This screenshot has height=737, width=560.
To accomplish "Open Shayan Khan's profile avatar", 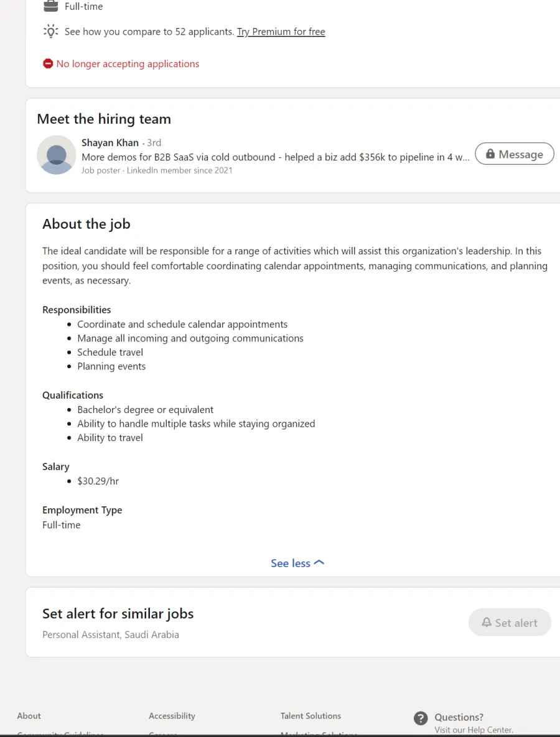I will [57, 155].
